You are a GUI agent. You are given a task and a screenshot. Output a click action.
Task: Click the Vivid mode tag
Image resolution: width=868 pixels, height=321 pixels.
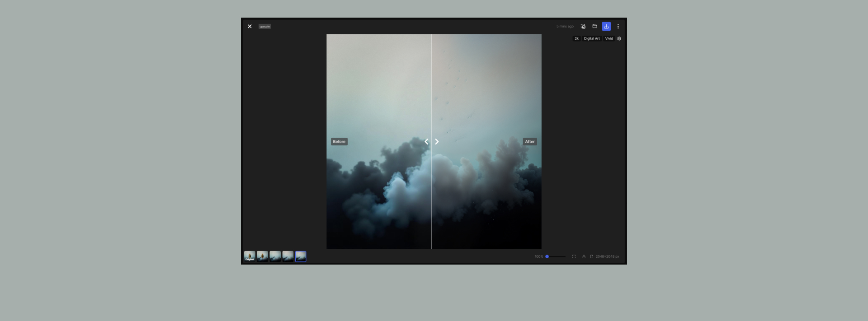point(609,38)
